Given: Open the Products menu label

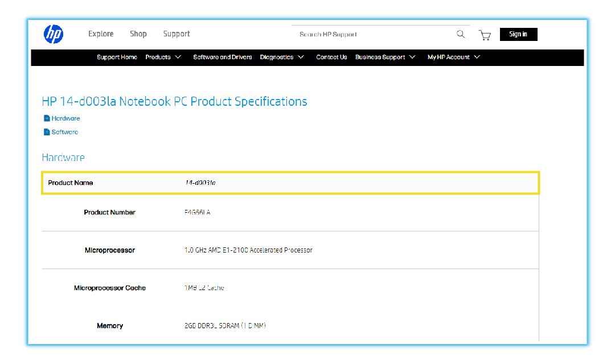Looking at the screenshot, I should coord(158,57).
